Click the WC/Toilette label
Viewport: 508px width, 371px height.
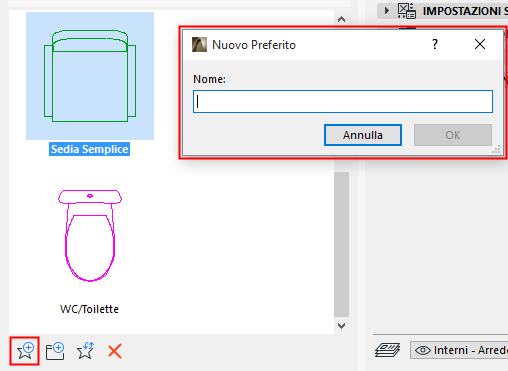(89, 309)
